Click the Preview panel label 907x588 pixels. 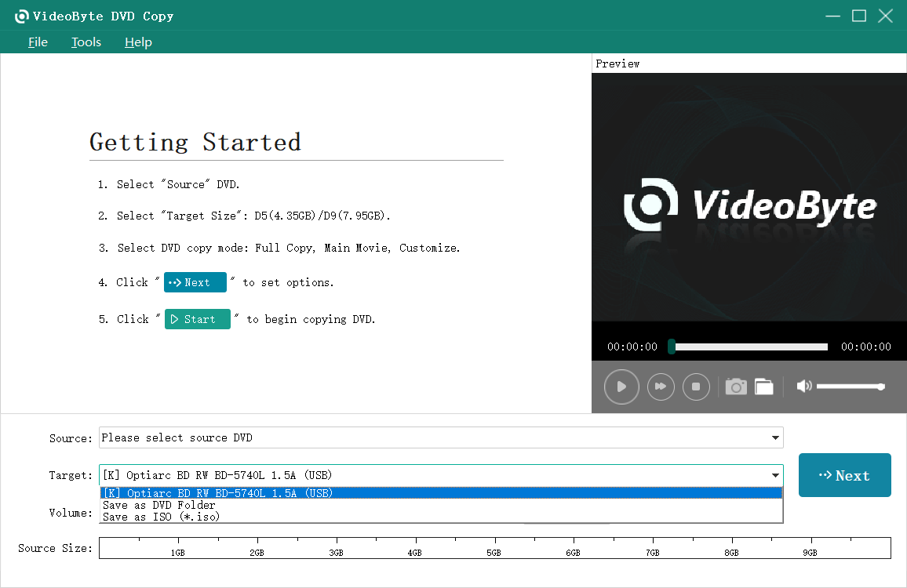coord(617,64)
